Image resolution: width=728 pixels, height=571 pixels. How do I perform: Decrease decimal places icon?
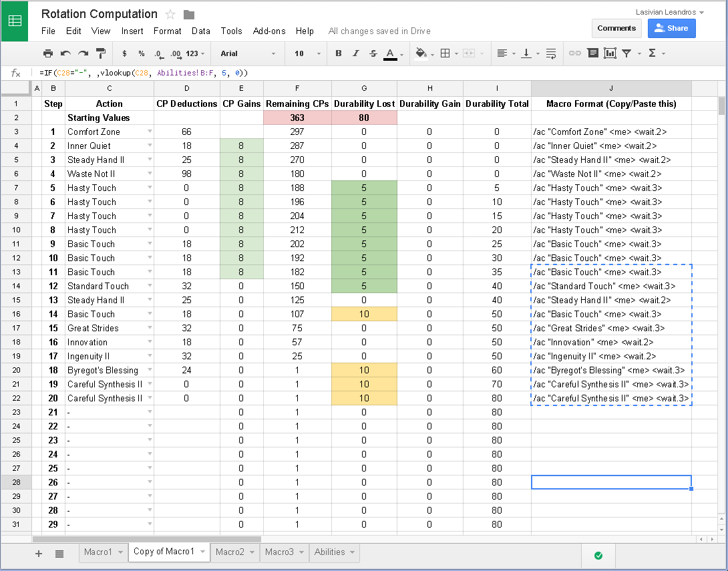(158, 54)
